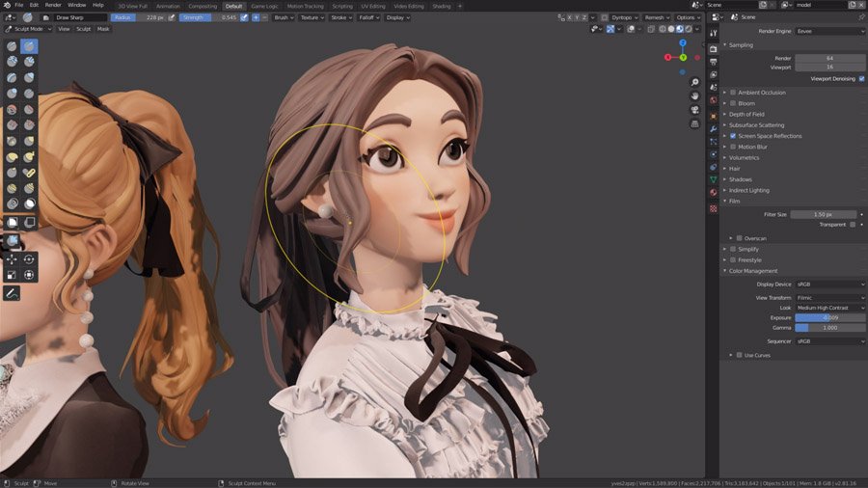Open the Display Device sRGB dropdown
This screenshot has width=868, height=488.
[x=829, y=285]
